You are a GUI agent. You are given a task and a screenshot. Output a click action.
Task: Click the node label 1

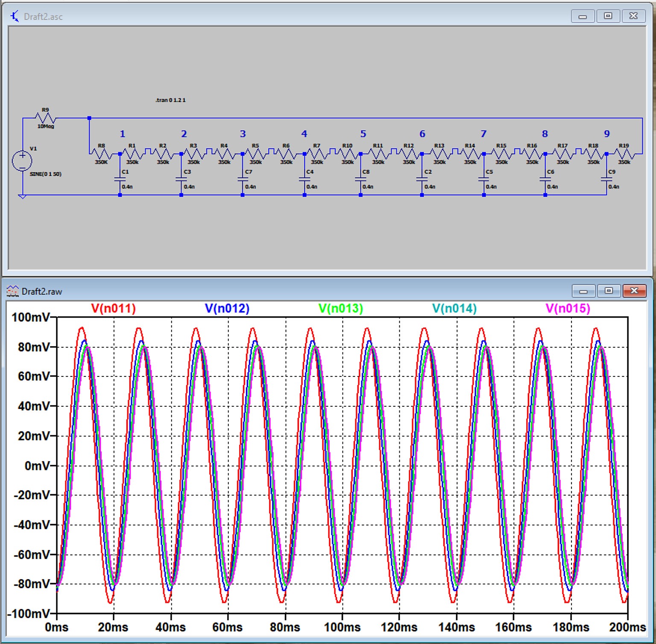click(123, 134)
